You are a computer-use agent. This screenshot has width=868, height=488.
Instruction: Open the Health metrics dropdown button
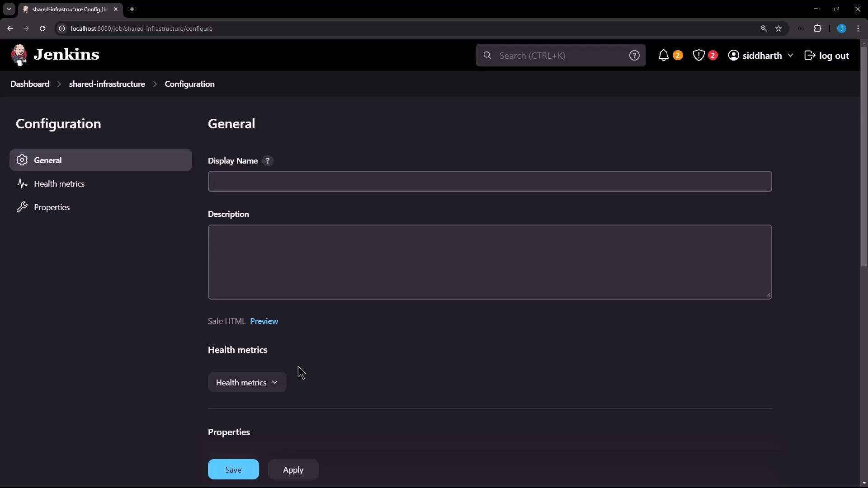[x=247, y=382]
